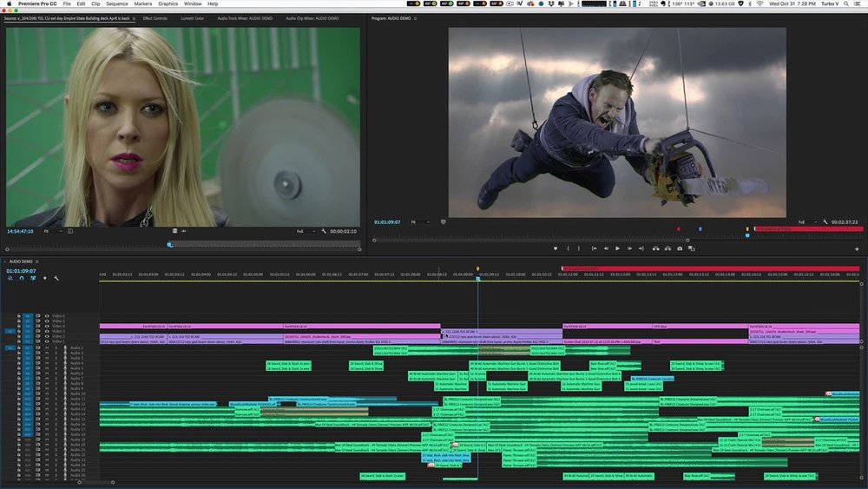
Task: Open Program monitor settings wrench
Action: (x=825, y=222)
